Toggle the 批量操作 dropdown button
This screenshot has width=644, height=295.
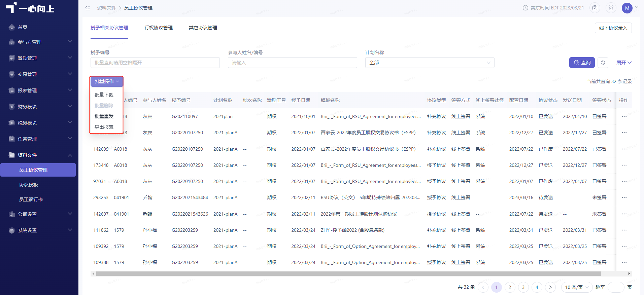(x=106, y=81)
